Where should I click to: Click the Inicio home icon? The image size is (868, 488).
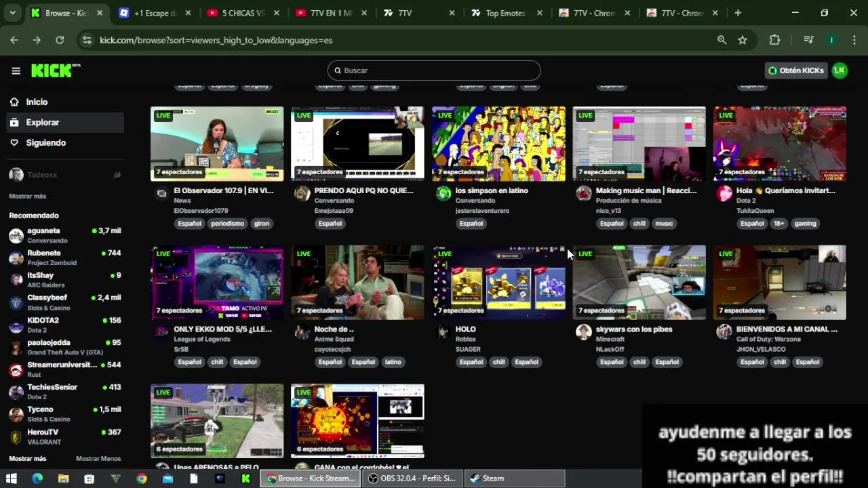click(x=14, y=102)
